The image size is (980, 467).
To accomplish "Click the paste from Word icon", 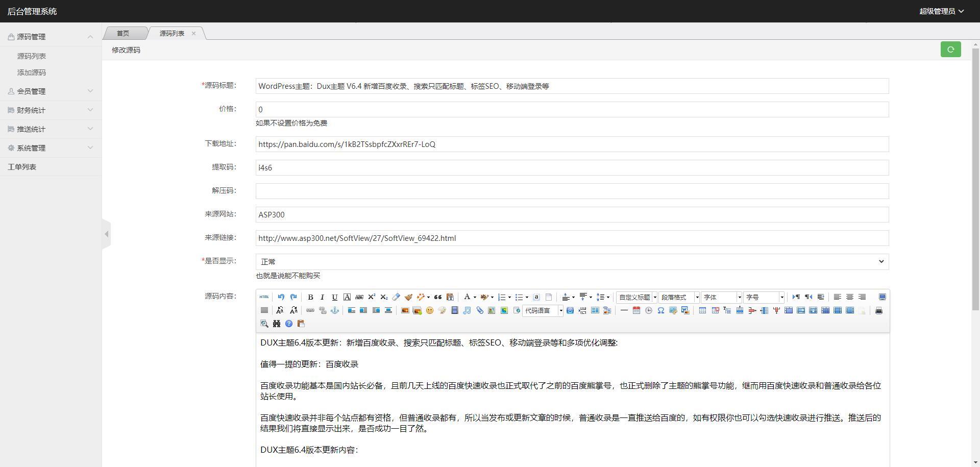I will point(685,310).
